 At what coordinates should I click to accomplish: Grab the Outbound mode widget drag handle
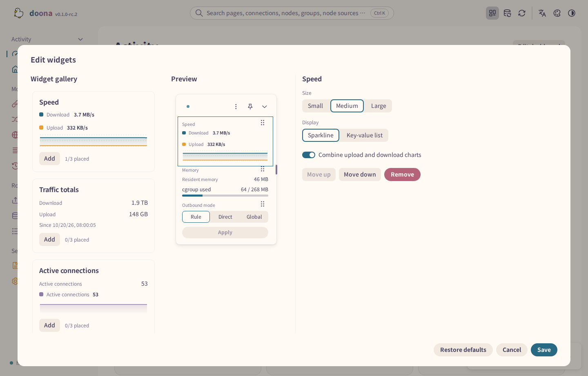click(x=263, y=204)
